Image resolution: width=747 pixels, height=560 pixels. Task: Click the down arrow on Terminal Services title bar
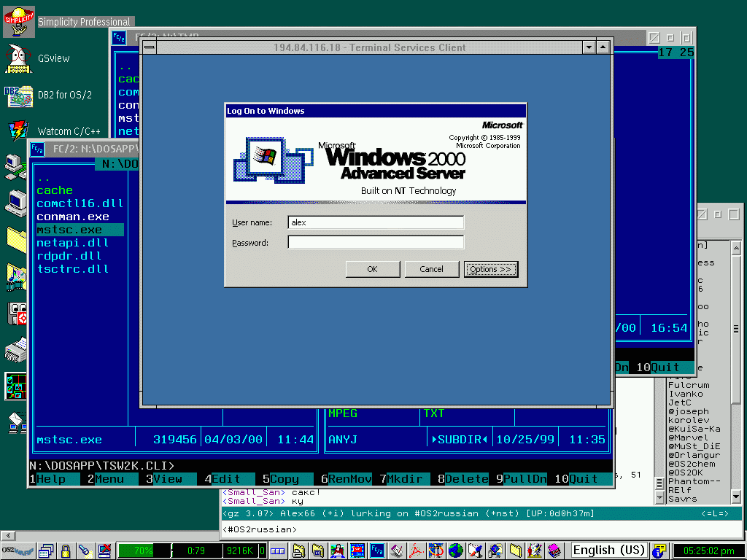pos(589,47)
